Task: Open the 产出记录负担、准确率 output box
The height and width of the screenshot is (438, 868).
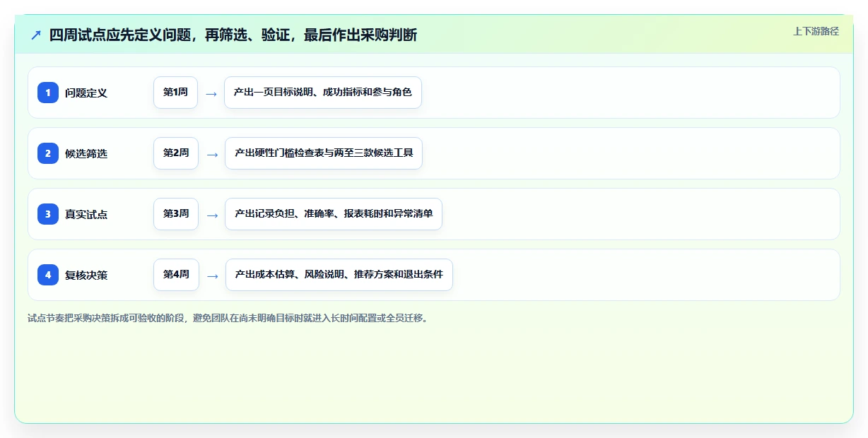Action: (x=334, y=214)
